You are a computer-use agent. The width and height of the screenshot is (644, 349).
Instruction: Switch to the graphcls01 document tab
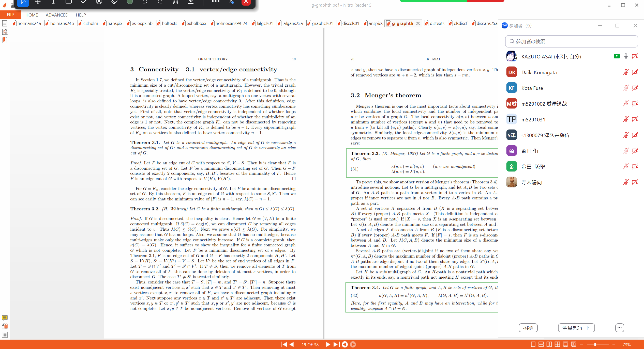click(320, 23)
